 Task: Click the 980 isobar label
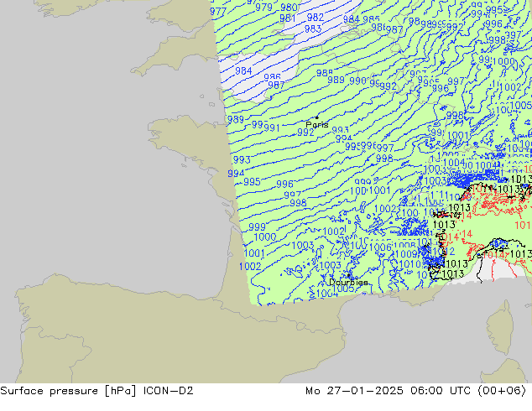coord(289,7)
